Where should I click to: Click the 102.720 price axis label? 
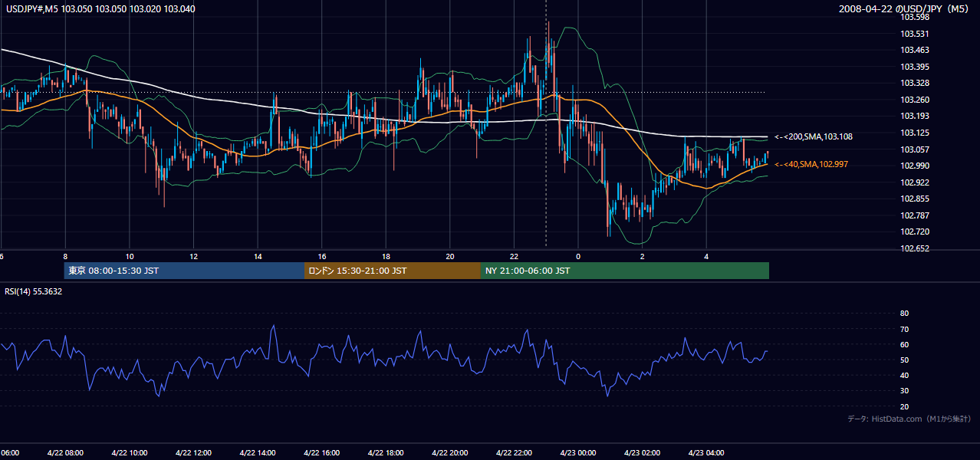click(914, 232)
